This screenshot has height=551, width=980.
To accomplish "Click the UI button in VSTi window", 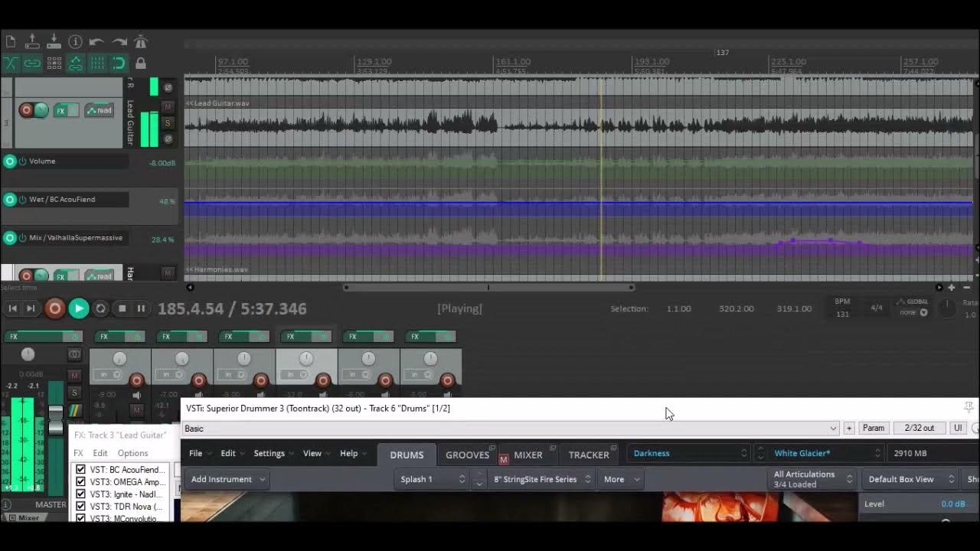I will coord(958,429).
